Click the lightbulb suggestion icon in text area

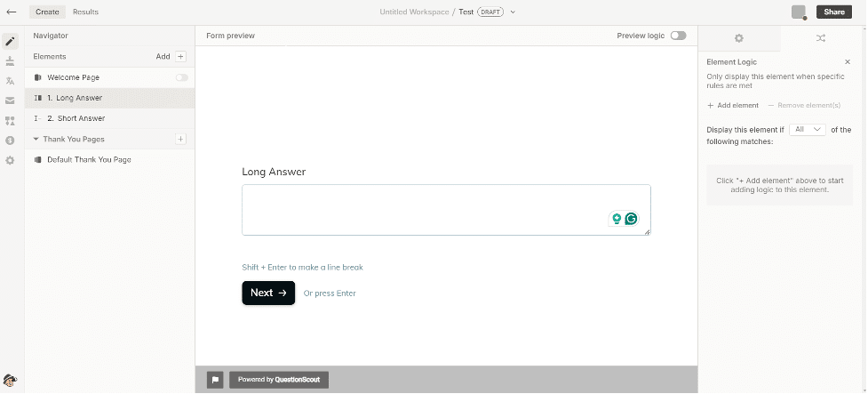616,219
